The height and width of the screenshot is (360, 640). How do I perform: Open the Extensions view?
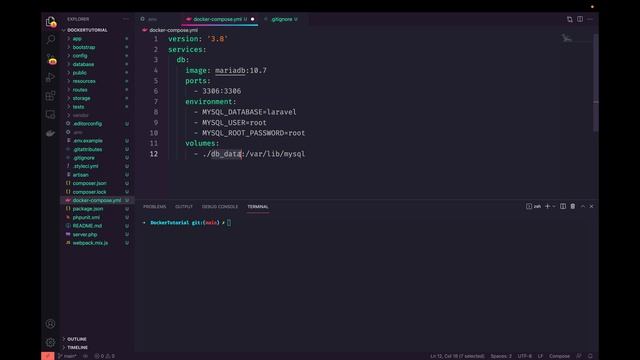coord(50,96)
